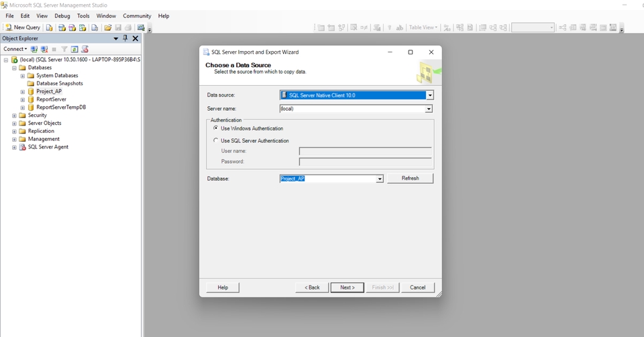Open a new SQL Server Compact Query

(x=95, y=28)
